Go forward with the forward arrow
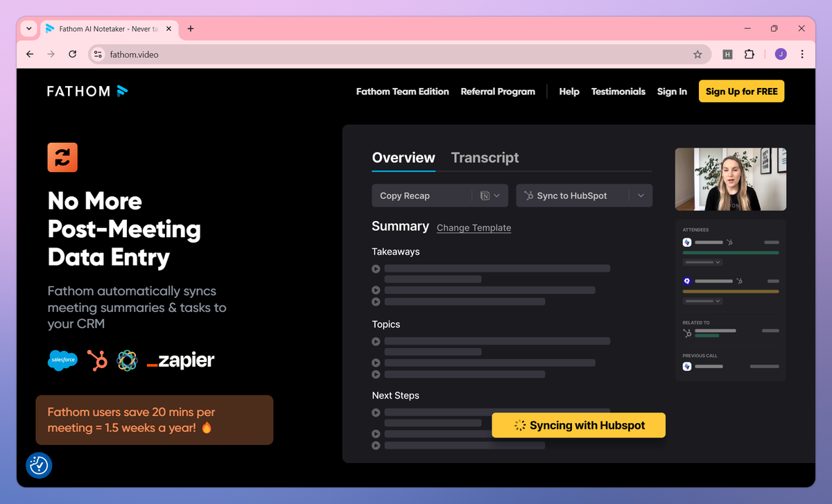This screenshot has height=504, width=832. tap(51, 54)
